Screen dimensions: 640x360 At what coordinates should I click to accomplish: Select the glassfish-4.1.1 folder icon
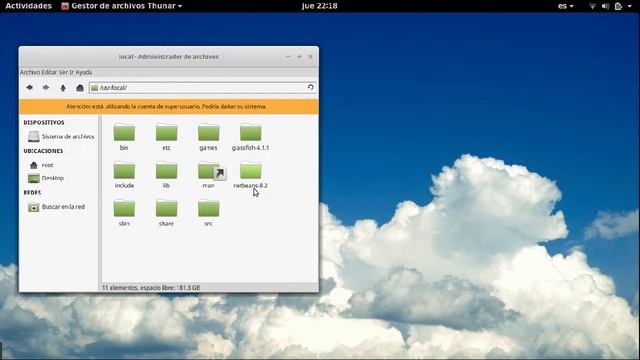(x=251, y=132)
